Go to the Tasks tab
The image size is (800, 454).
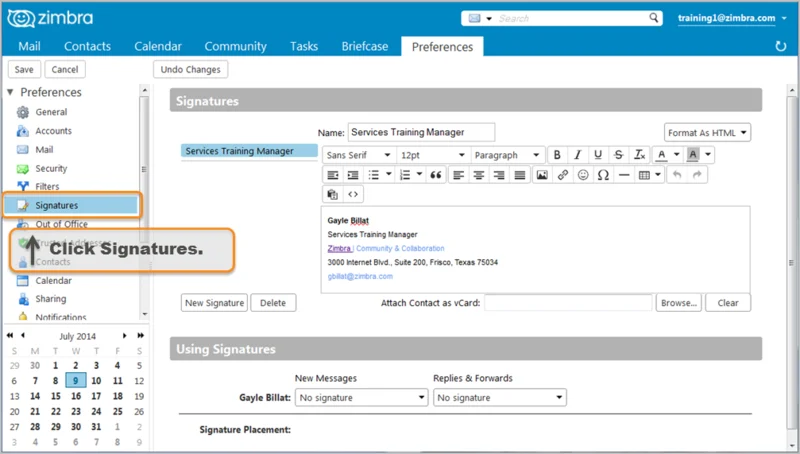(304, 46)
